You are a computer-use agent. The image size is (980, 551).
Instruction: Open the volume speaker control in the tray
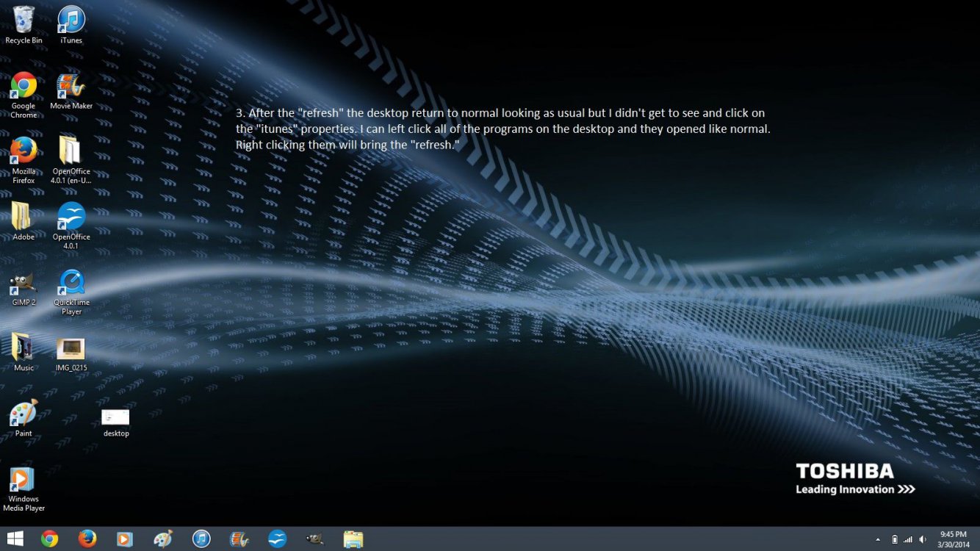[923, 539]
